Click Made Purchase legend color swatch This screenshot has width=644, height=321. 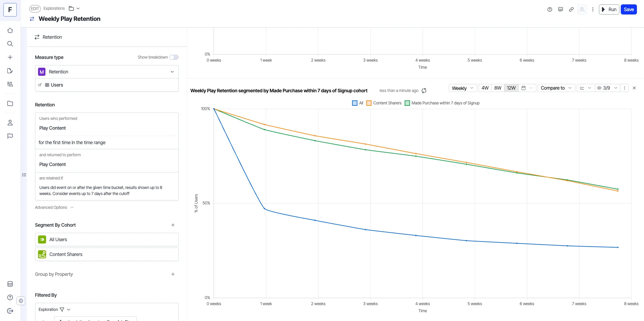click(x=407, y=103)
